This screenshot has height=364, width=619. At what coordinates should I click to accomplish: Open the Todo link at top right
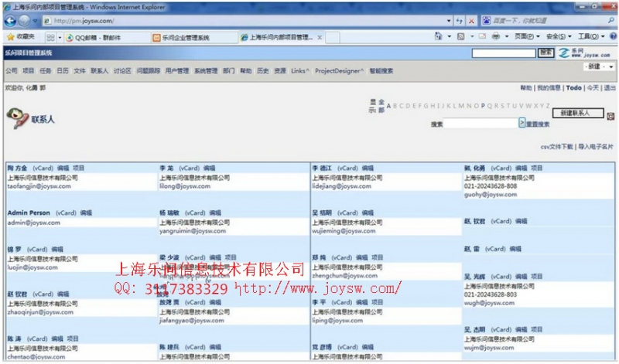[573, 87]
